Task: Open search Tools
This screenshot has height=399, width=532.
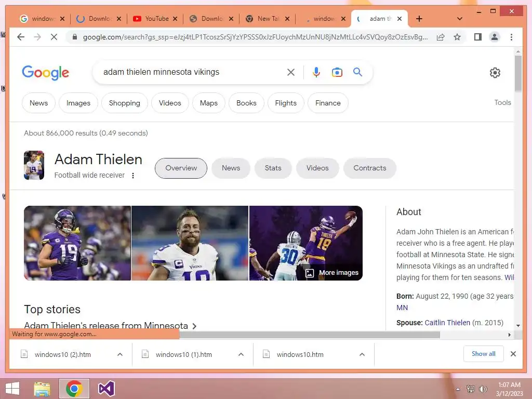Action: (502, 102)
